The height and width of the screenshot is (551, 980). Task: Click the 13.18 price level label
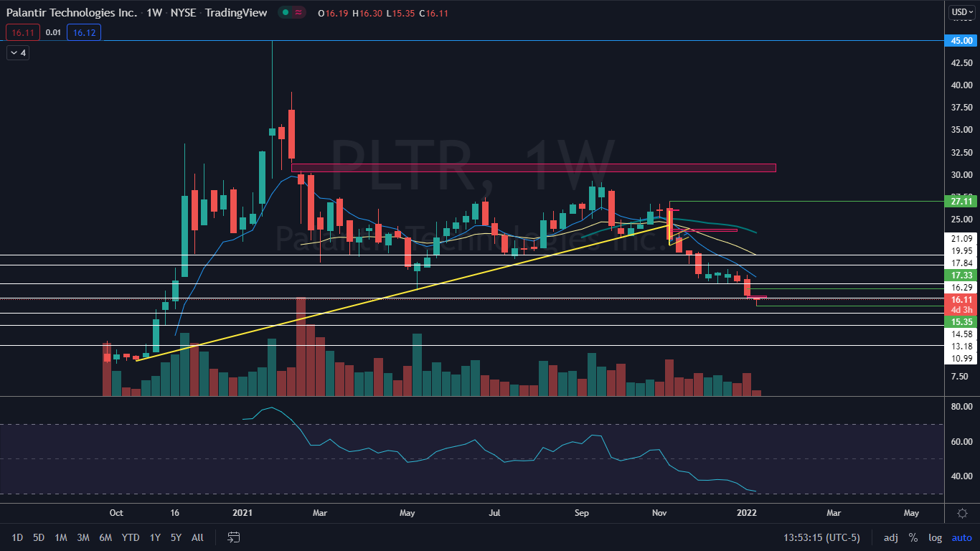[x=961, y=347]
